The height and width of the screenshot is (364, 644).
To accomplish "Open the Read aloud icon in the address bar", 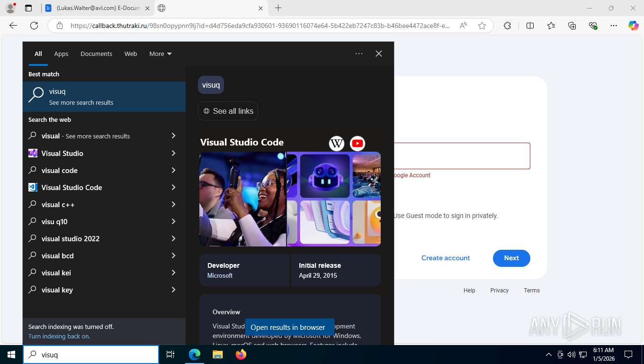I will (463, 26).
